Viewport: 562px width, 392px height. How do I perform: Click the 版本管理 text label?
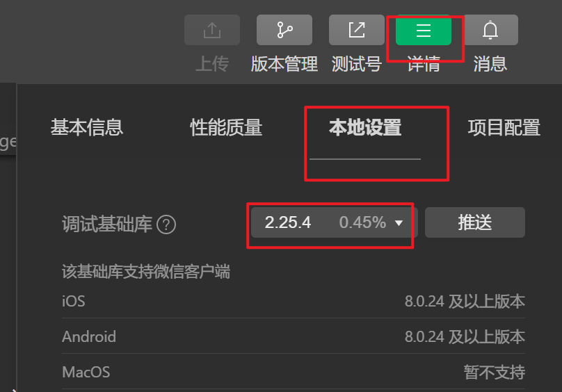point(284,64)
